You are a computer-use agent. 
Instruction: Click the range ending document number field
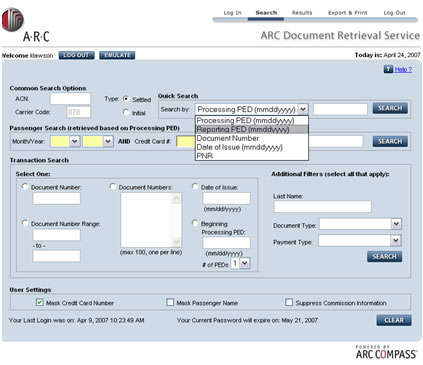pyautogui.click(x=57, y=256)
